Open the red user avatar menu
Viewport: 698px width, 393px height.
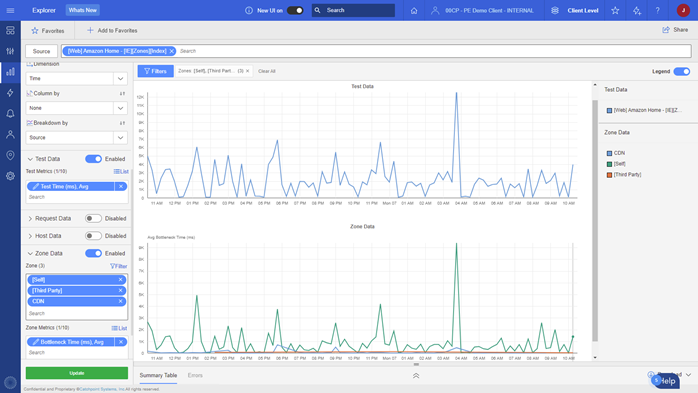683,10
